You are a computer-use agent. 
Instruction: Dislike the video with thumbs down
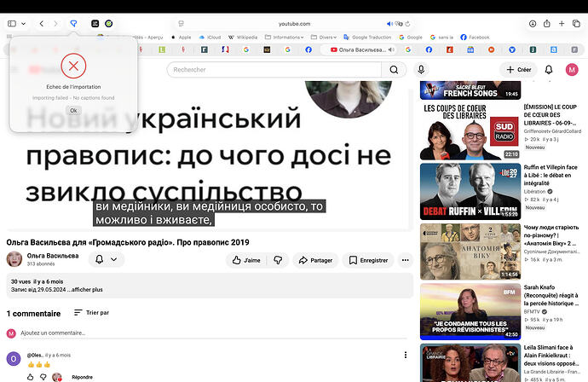coord(278,260)
